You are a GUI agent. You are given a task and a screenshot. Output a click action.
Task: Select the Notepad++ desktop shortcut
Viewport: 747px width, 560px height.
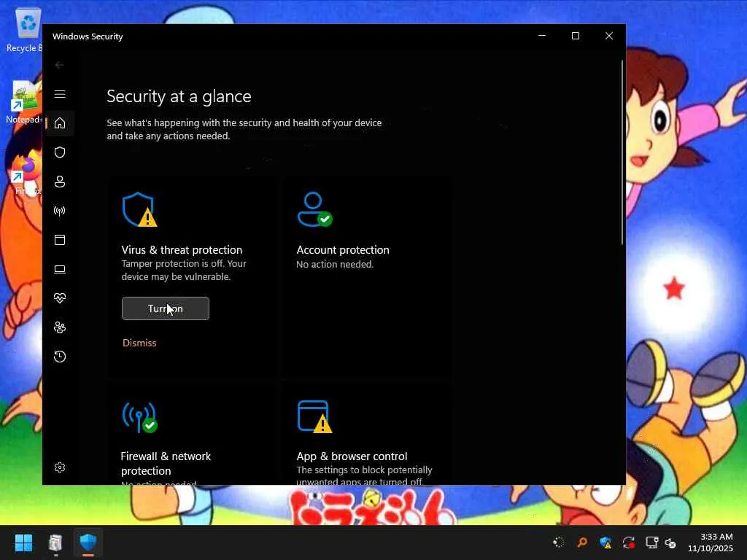pos(24,102)
